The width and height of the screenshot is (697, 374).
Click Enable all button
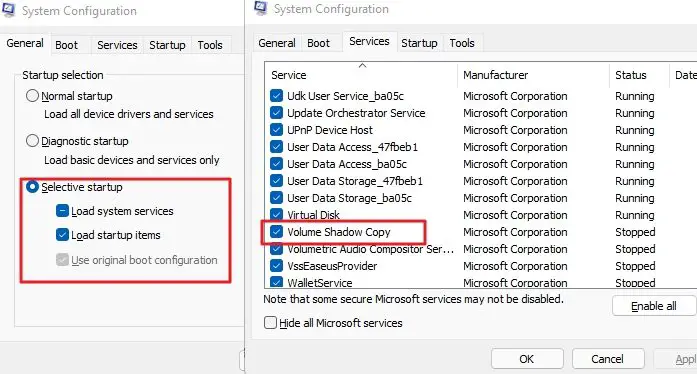[x=653, y=306]
